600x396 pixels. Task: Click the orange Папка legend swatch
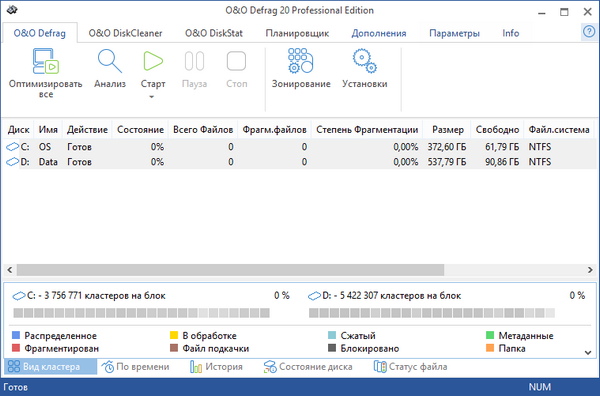pos(490,348)
